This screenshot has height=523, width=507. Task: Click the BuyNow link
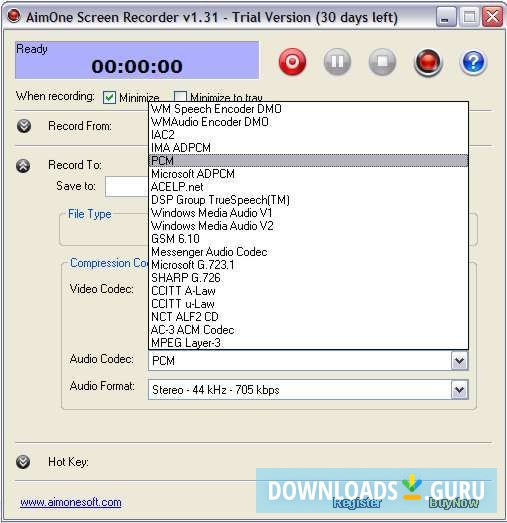(454, 503)
